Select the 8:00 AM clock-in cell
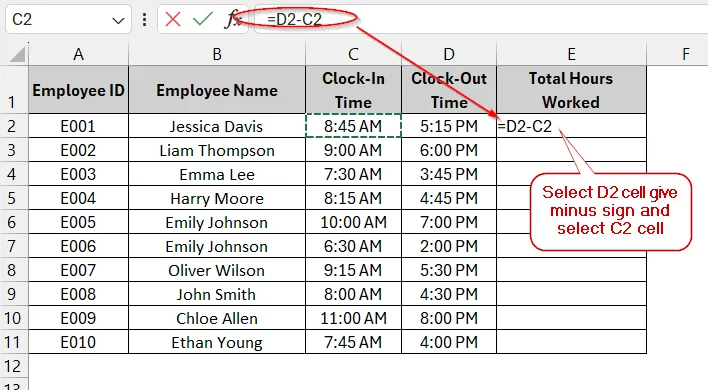Screen dimensions: 708x390 (x=354, y=294)
